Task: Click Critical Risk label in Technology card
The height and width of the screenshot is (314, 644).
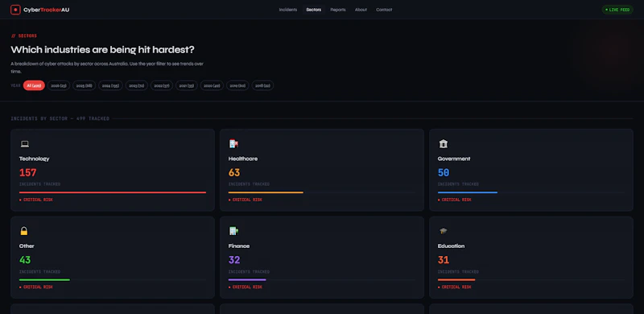Action: [x=36, y=200]
